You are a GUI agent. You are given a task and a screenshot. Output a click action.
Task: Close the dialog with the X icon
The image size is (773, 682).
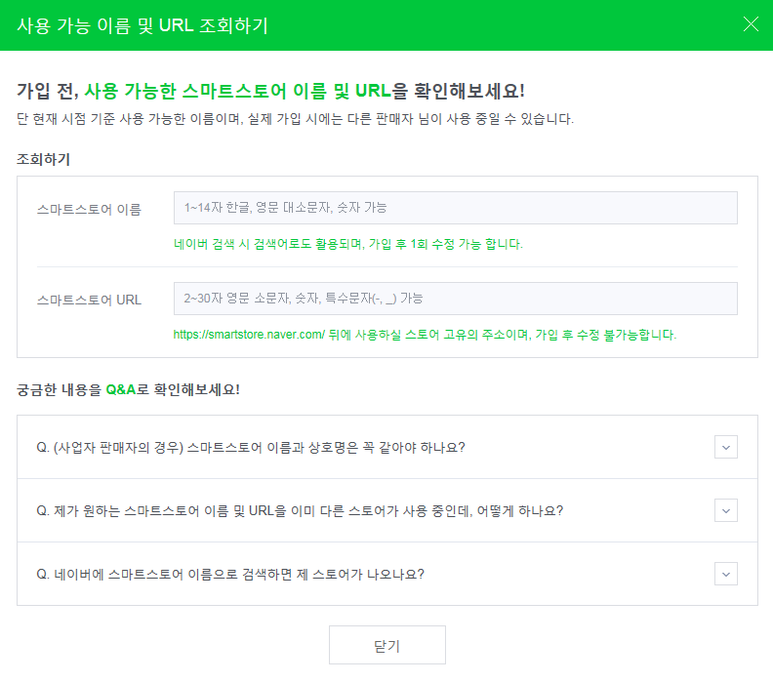pyautogui.click(x=750, y=24)
